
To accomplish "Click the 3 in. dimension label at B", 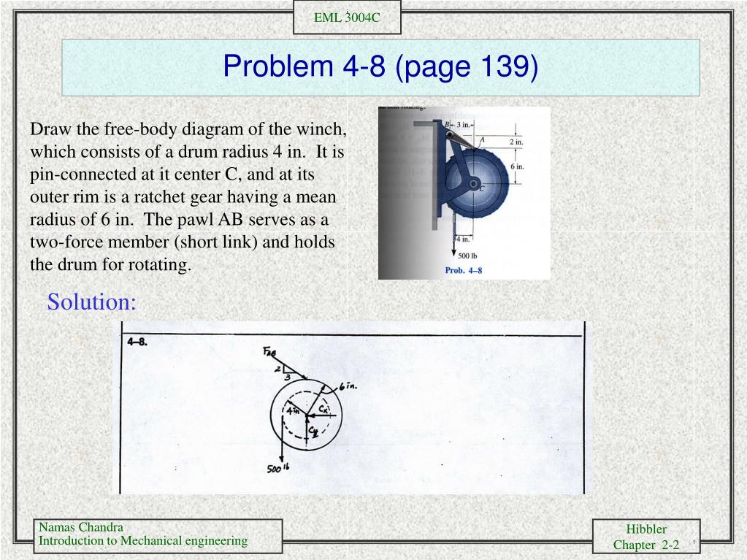I will coord(463,125).
